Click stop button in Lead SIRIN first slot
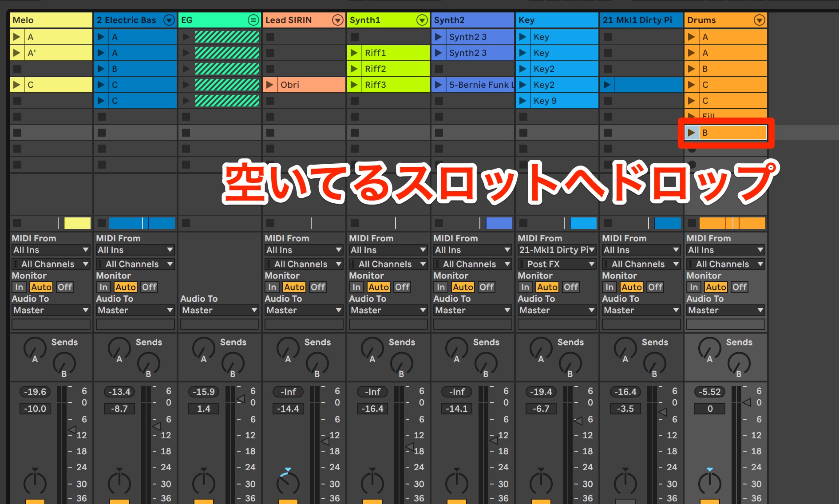Screen dimensions: 839x504 point(270,37)
